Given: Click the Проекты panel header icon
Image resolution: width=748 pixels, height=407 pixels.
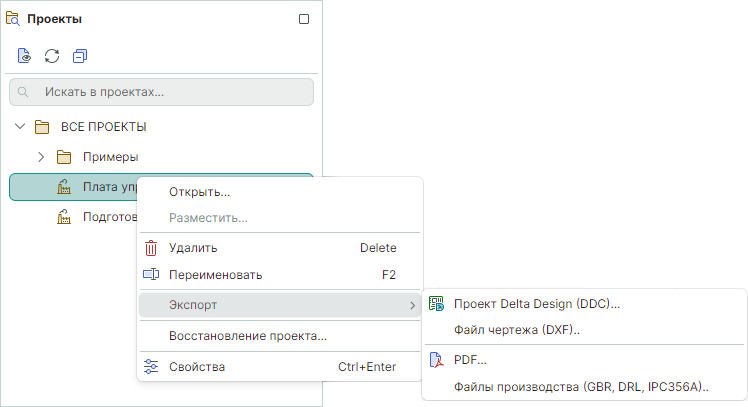Looking at the screenshot, I should coord(14,18).
